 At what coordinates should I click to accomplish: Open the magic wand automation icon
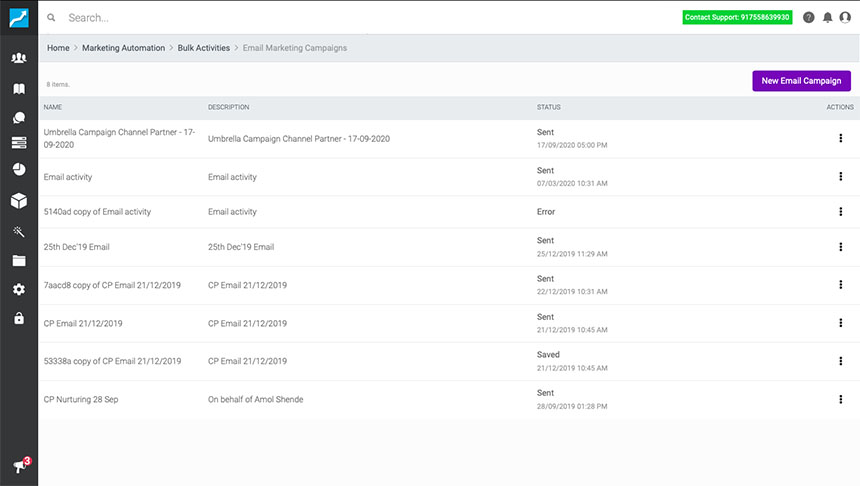(18, 231)
